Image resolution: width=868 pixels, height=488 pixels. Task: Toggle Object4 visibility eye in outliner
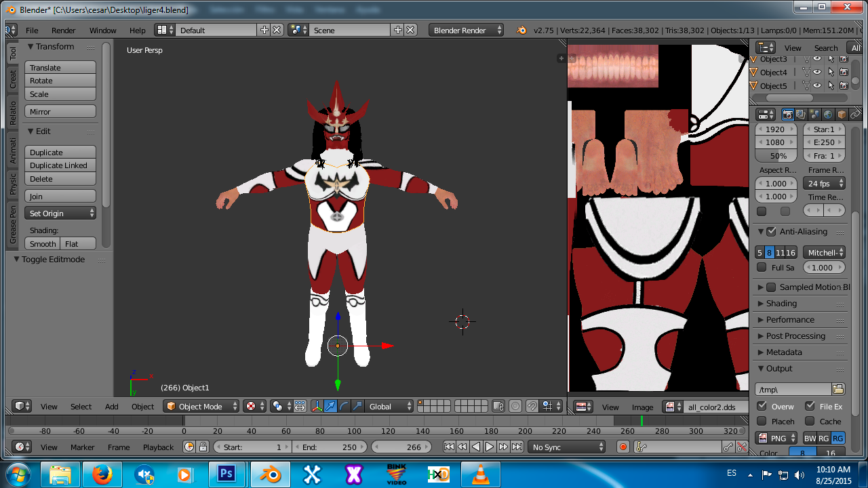point(817,72)
